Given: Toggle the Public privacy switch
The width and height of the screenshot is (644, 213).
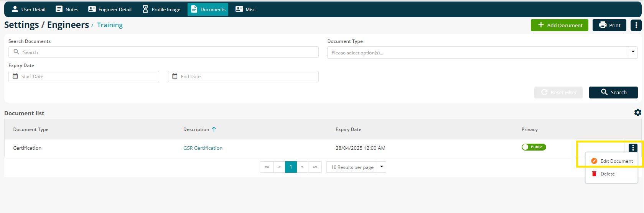Looking at the screenshot, I should point(534,147).
